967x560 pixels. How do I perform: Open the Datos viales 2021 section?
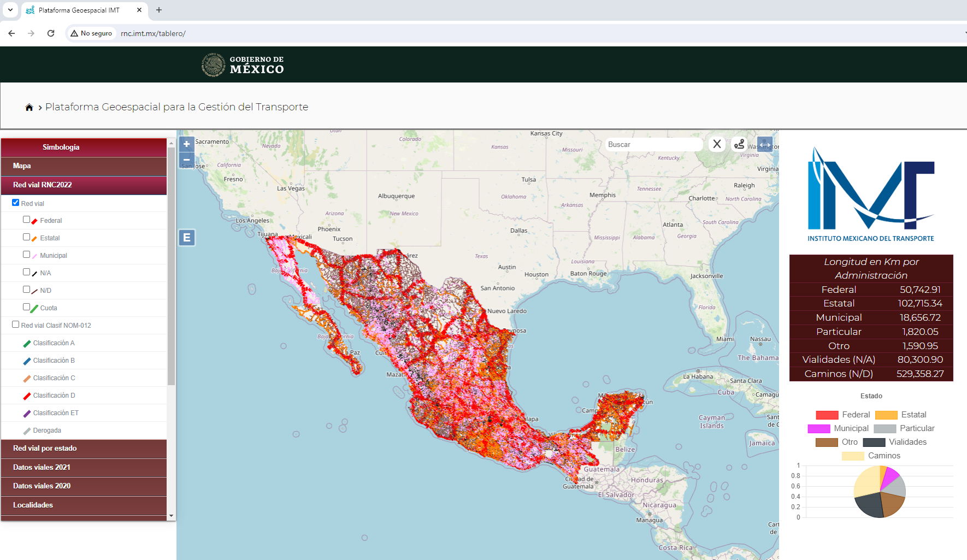[x=84, y=467]
